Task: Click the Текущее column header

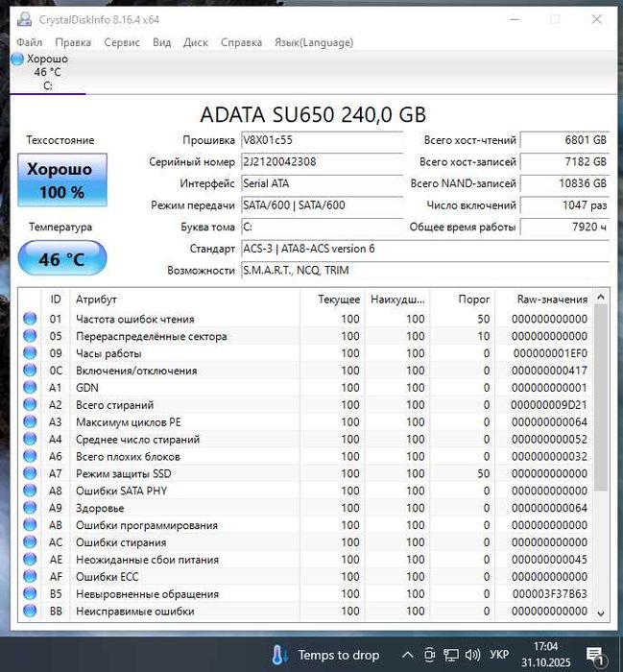Action: (332, 300)
